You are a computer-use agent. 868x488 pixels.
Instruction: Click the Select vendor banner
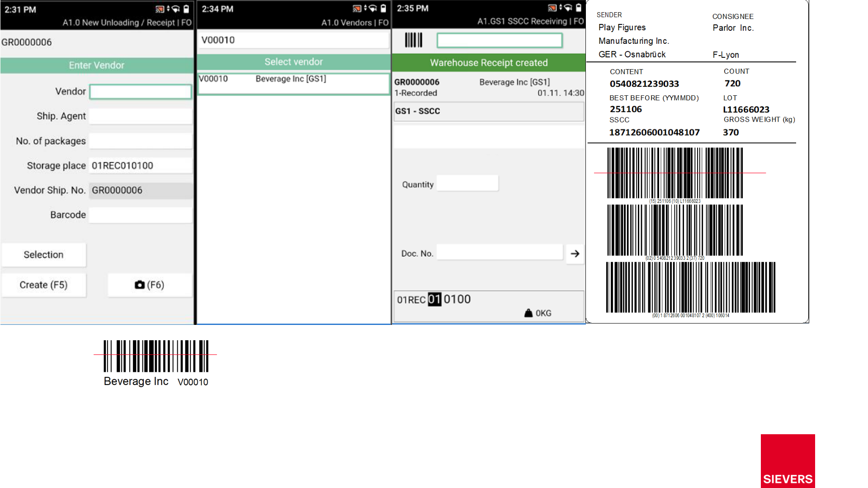[294, 62]
